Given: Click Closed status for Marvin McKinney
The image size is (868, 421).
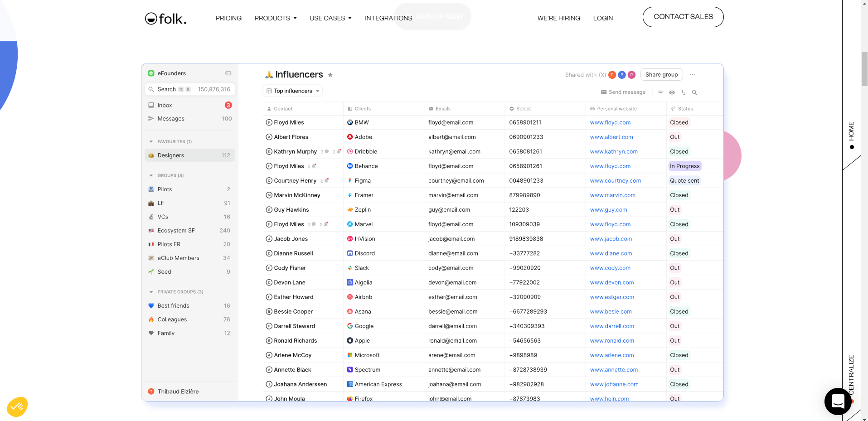Looking at the screenshot, I should tap(679, 195).
